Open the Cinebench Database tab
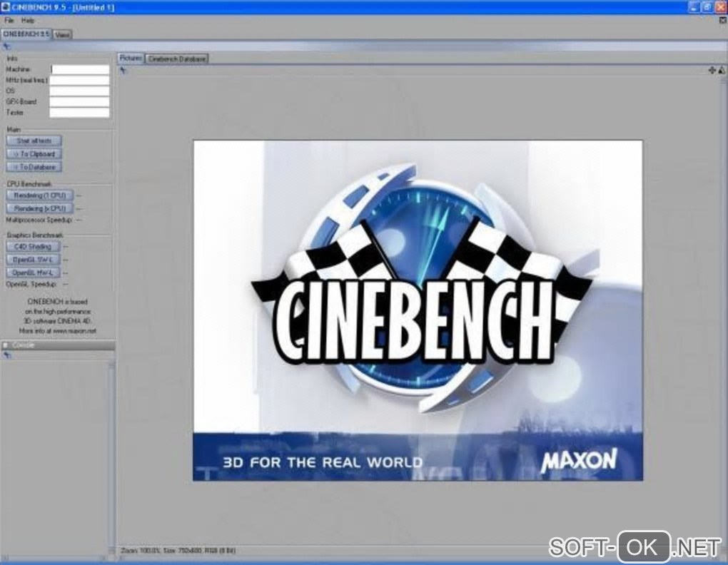 point(177,59)
